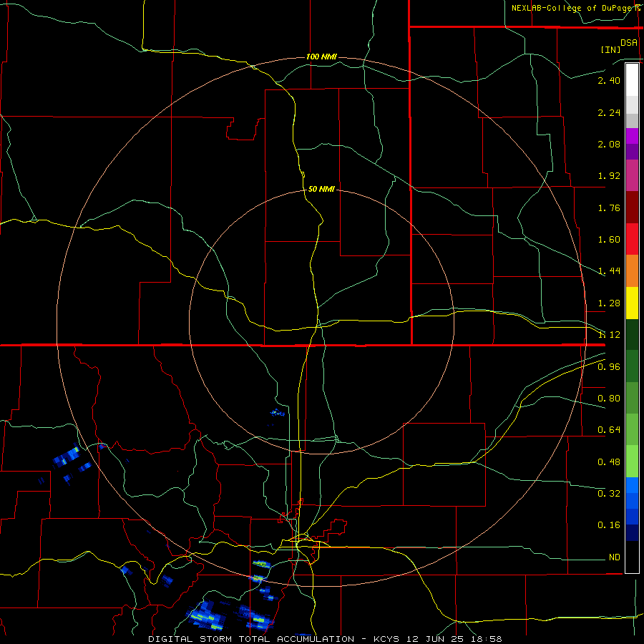Viewport: 644px width, 644px height.
Task: Click the dark red band near 1.76
Action: click(632, 208)
